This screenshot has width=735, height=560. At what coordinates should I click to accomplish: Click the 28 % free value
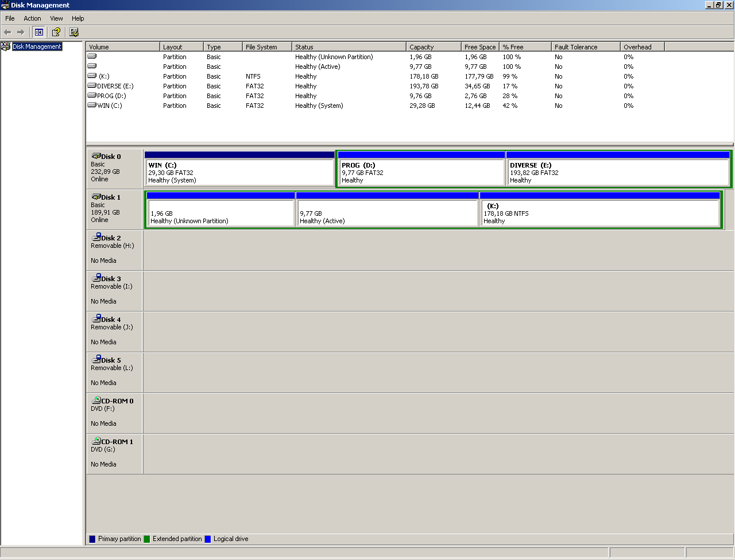510,96
